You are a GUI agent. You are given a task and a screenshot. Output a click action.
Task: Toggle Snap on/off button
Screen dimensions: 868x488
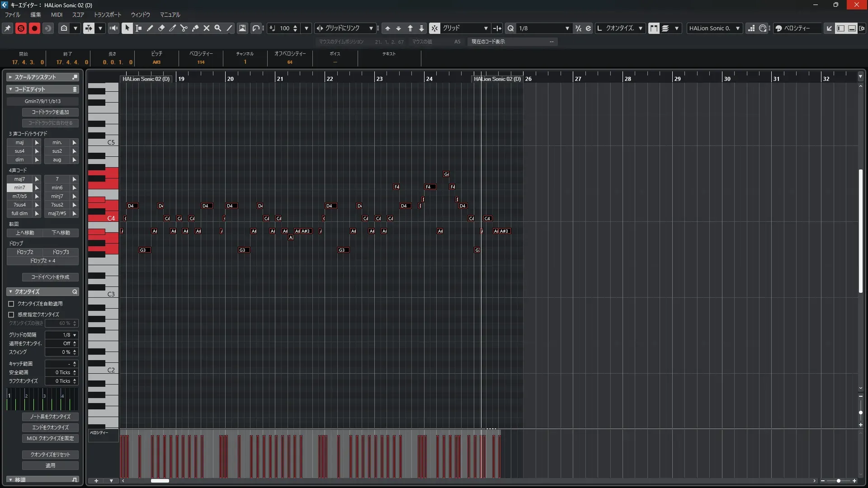pos(434,28)
